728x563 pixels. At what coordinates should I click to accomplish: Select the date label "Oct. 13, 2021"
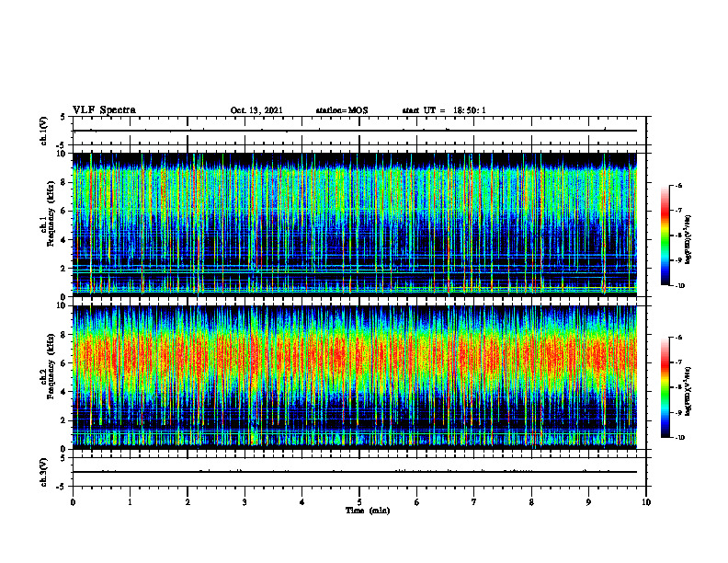(x=256, y=110)
